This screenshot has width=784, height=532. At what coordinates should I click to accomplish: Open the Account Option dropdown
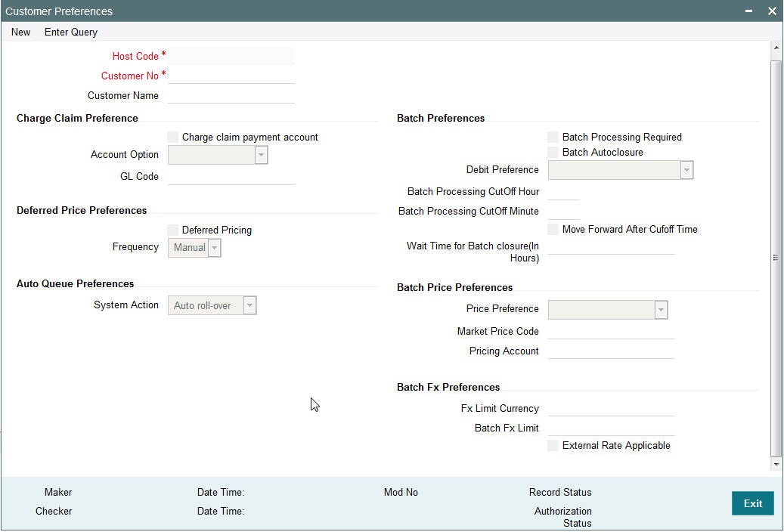[218, 155]
